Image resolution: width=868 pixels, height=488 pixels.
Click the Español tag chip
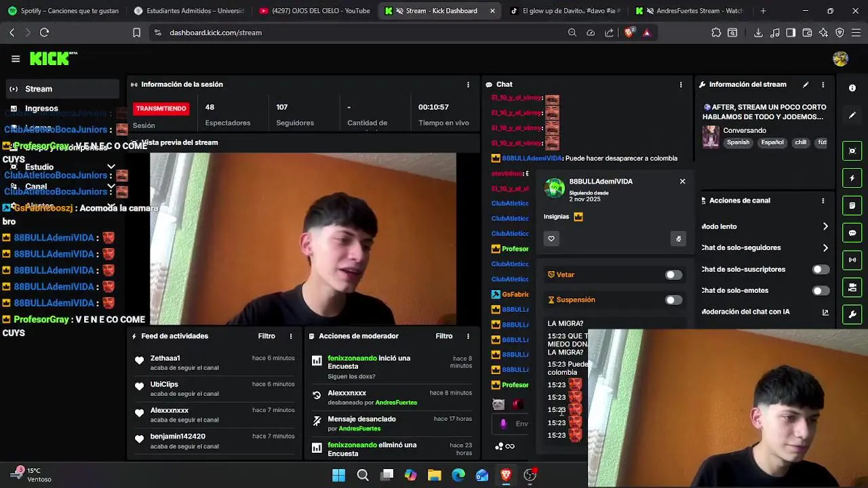coord(772,143)
